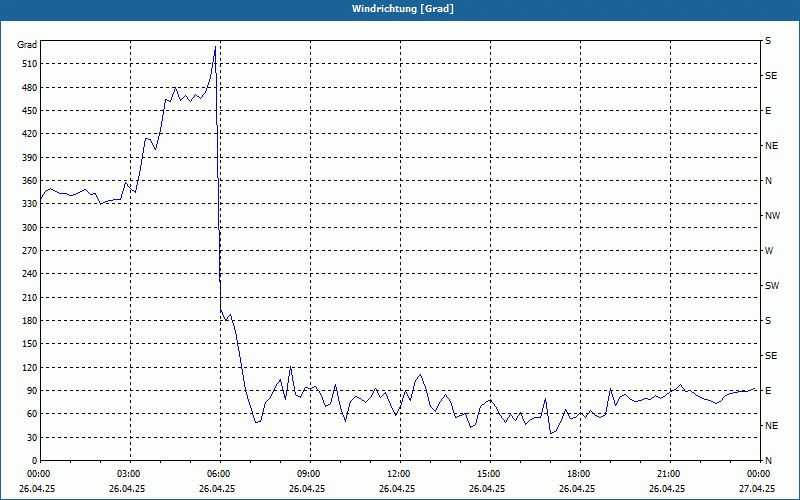This screenshot has height=500, width=800.
Task: Click the 15:00 time label
Action: click(490, 474)
